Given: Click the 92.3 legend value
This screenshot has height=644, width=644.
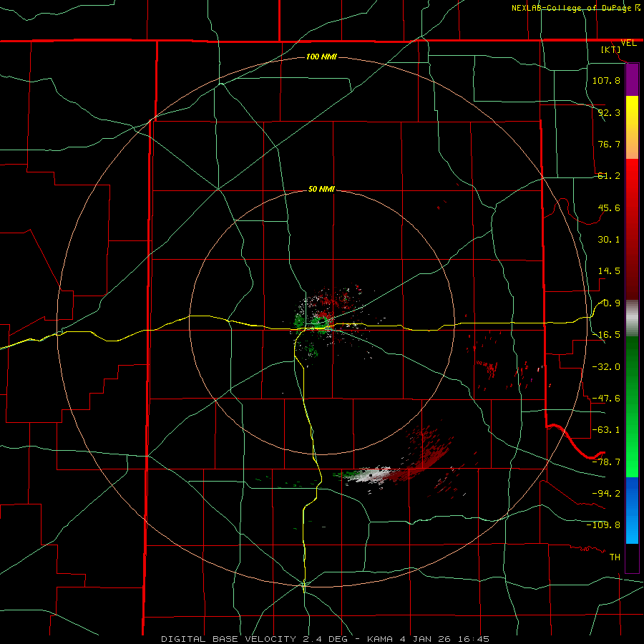Looking at the screenshot, I should click(609, 112).
